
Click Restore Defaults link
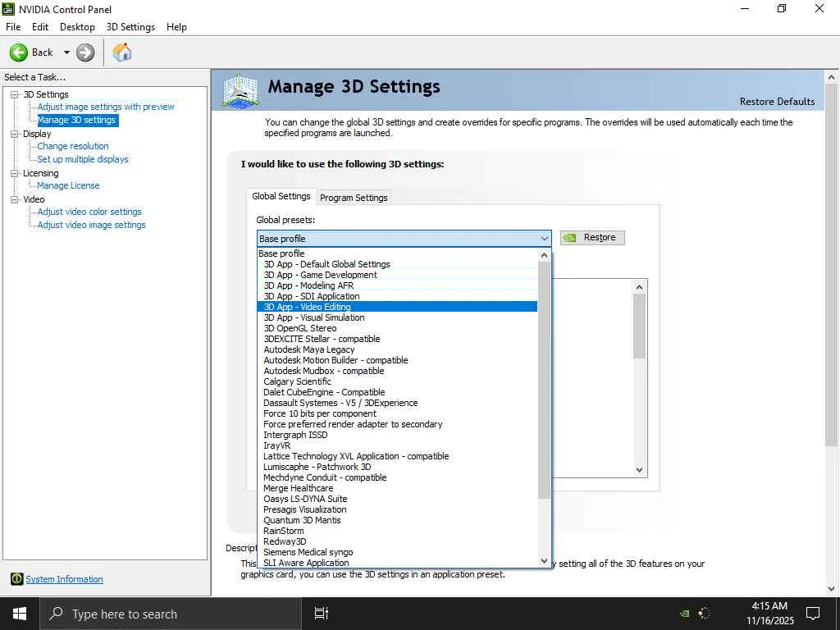(x=777, y=101)
